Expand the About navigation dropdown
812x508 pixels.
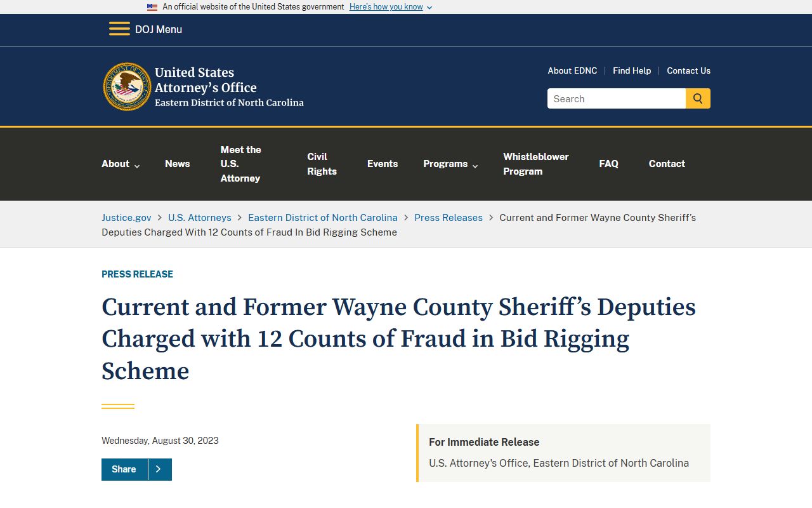(x=121, y=164)
